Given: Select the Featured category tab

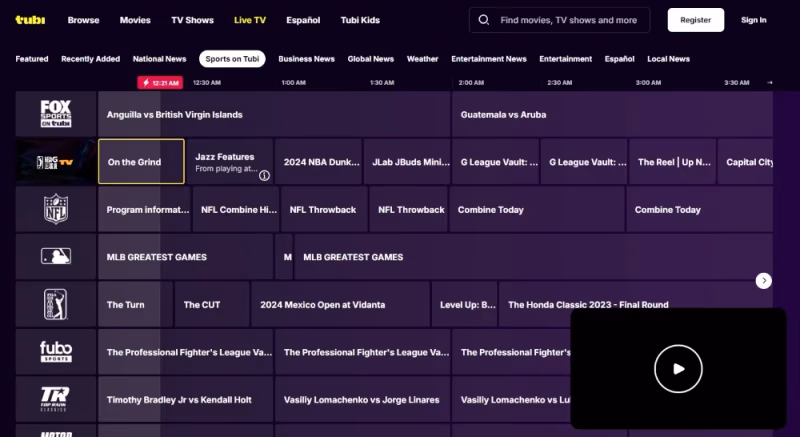Looking at the screenshot, I should pyautogui.click(x=32, y=59).
